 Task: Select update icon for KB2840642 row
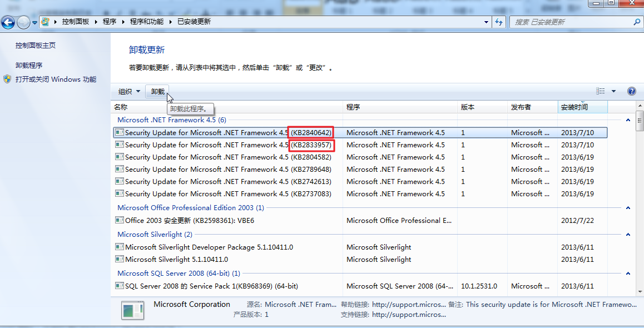(x=120, y=132)
